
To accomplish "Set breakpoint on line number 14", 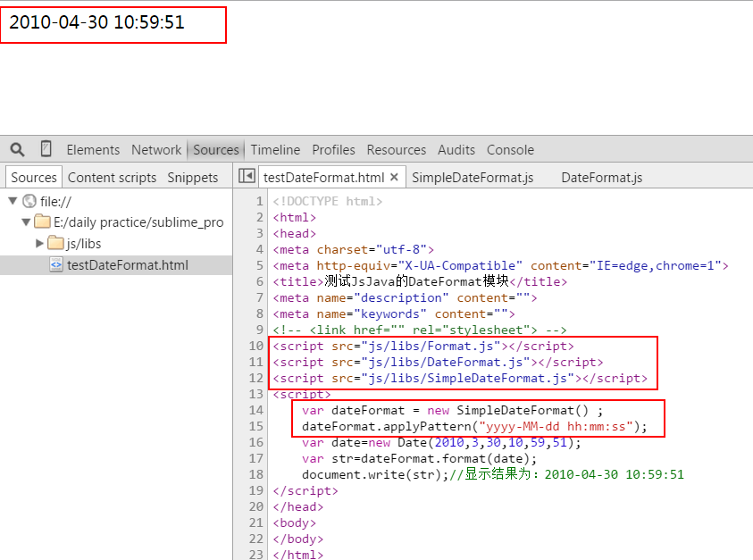I will 256,410.
